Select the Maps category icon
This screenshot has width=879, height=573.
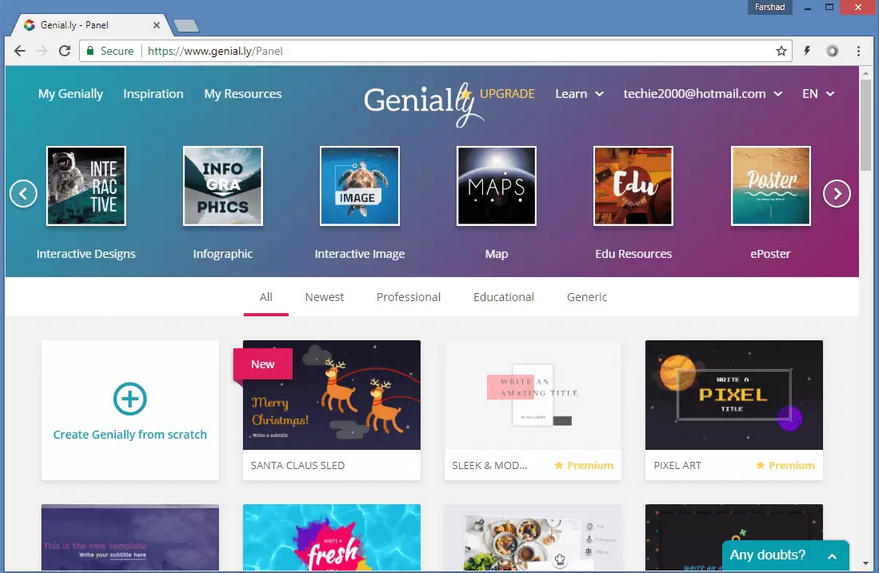(496, 186)
